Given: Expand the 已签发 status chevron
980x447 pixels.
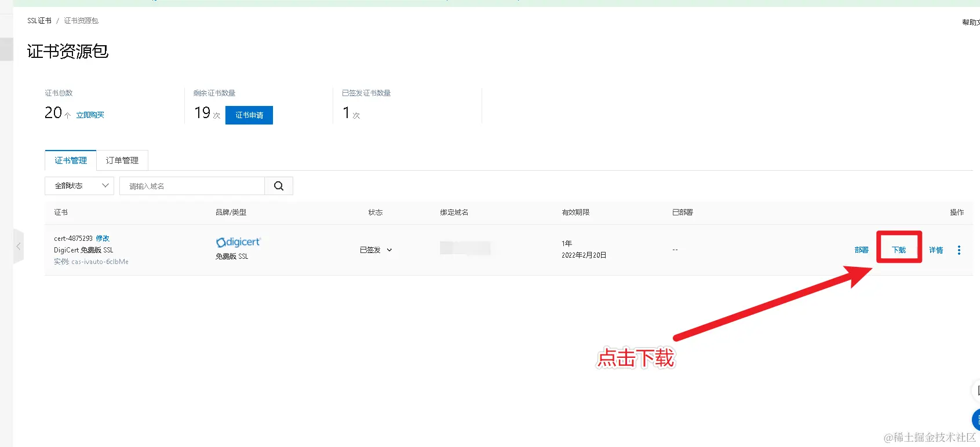Looking at the screenshot, I should [x=389, y=250].
